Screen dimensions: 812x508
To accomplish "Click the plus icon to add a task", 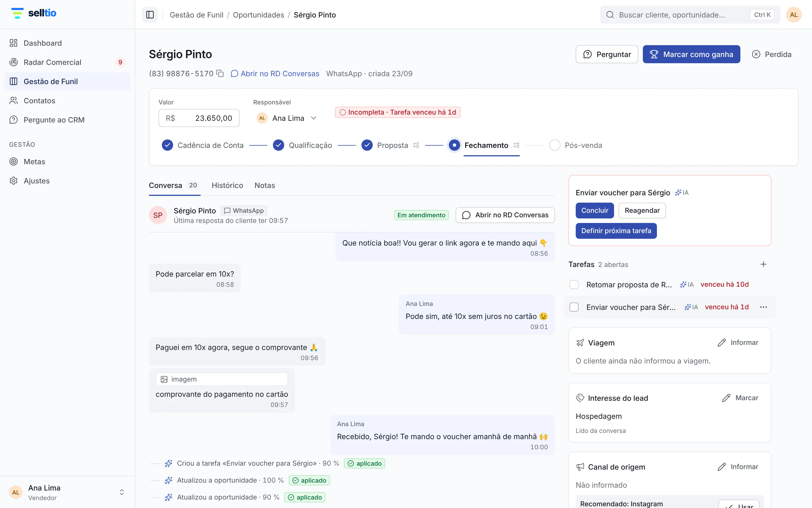I will [763, 264].
